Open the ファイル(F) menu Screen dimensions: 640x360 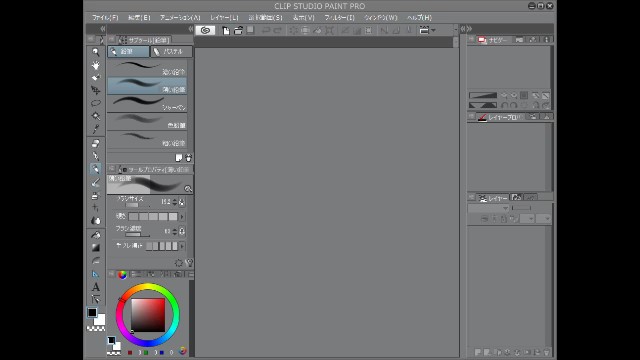105,18
